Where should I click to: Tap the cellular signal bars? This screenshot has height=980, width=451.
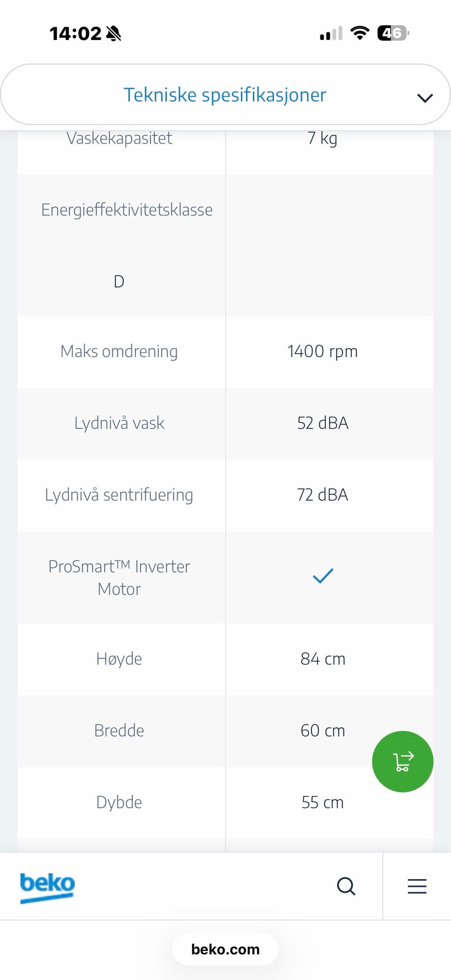[331, 34]
